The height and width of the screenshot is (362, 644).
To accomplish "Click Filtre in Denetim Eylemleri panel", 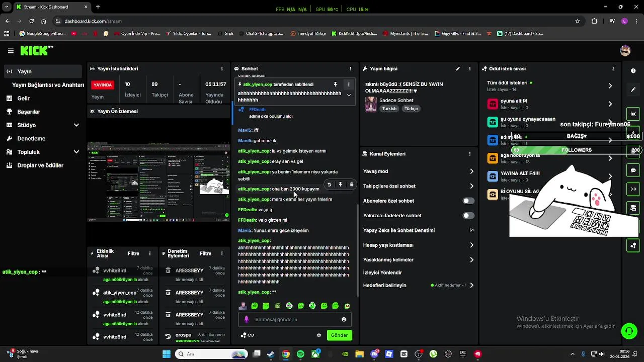I will pyautogui.click(x=206, y=253).
